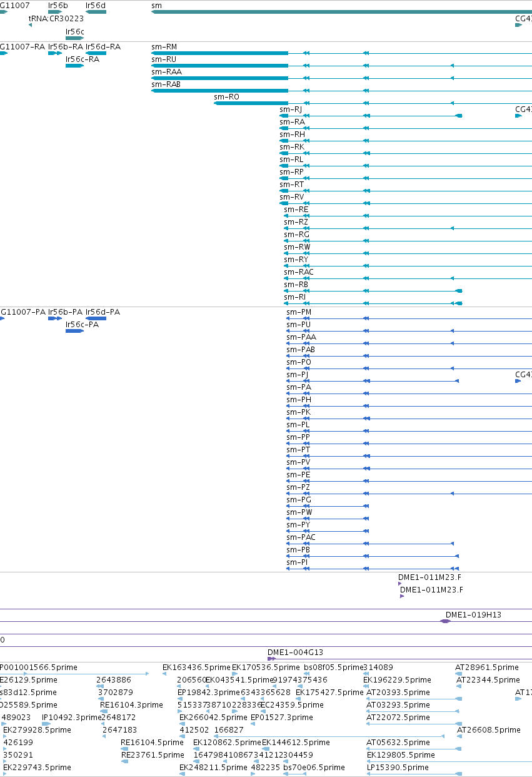The image size is (532, 777).
Task: Open EST RE23761.5prime
Action: 153,755
